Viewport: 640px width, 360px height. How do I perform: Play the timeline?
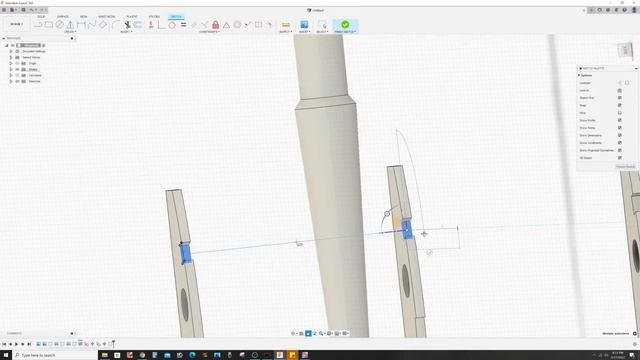click(16, 344)
